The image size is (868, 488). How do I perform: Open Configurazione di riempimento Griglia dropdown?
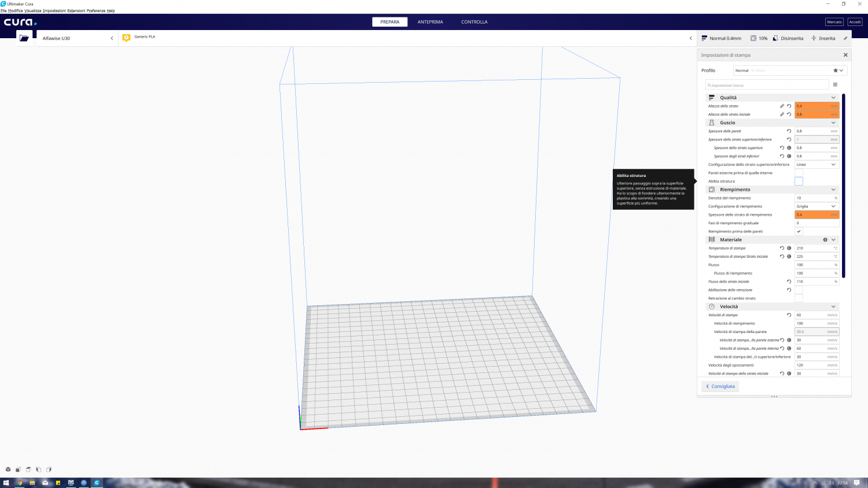(817, 206)
